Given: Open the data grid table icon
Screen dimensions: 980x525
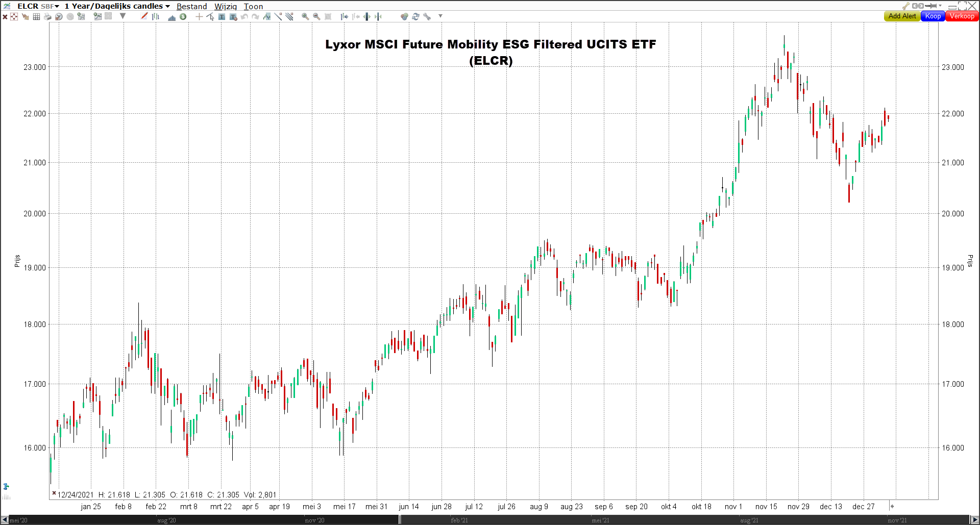Looking at the screenshot, I should [x=36, y=17].
